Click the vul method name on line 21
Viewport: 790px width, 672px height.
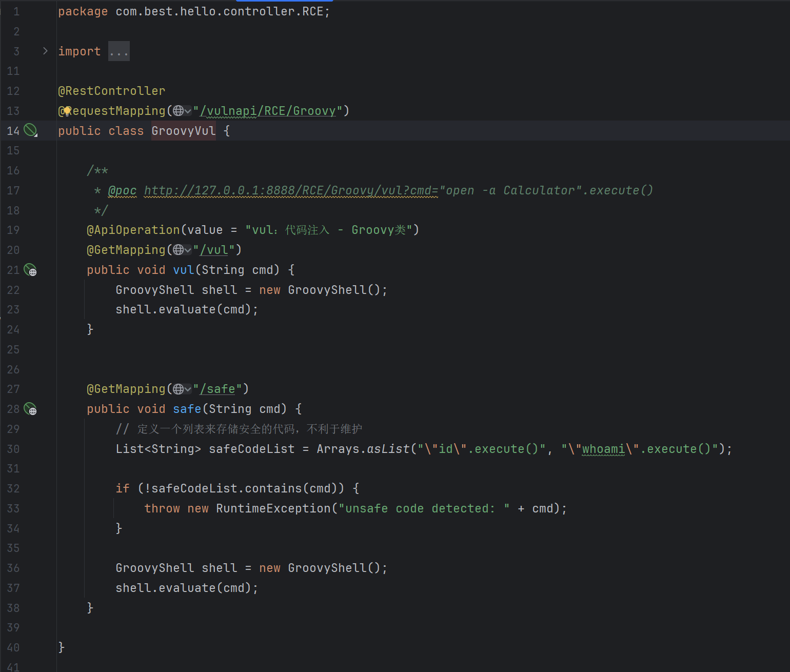click(x=184, y=270)
